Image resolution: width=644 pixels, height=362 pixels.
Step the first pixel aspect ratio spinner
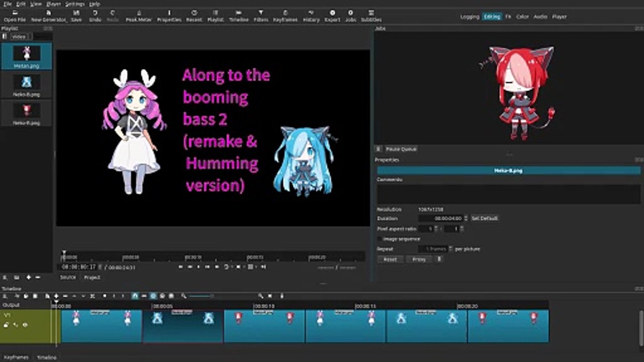[x=436, y=229]
